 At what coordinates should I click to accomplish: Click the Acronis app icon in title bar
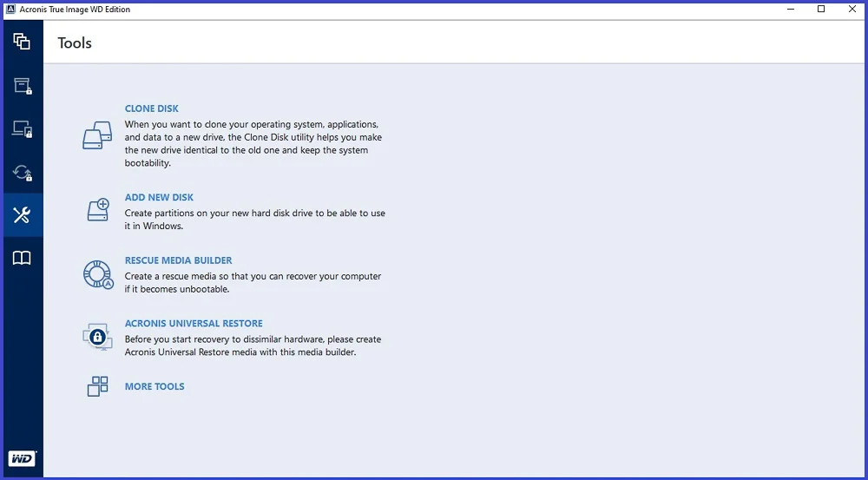click(10, 9)
